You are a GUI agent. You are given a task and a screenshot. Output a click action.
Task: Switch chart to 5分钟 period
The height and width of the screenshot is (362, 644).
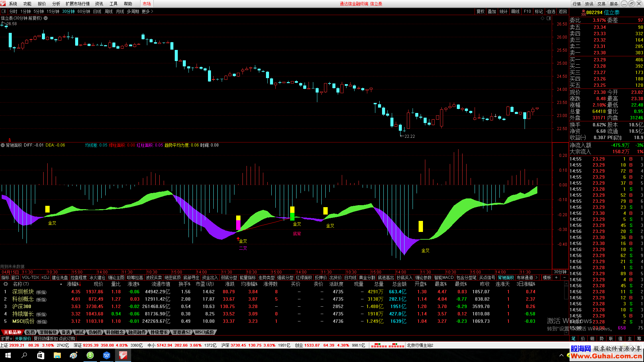point(39,11)
